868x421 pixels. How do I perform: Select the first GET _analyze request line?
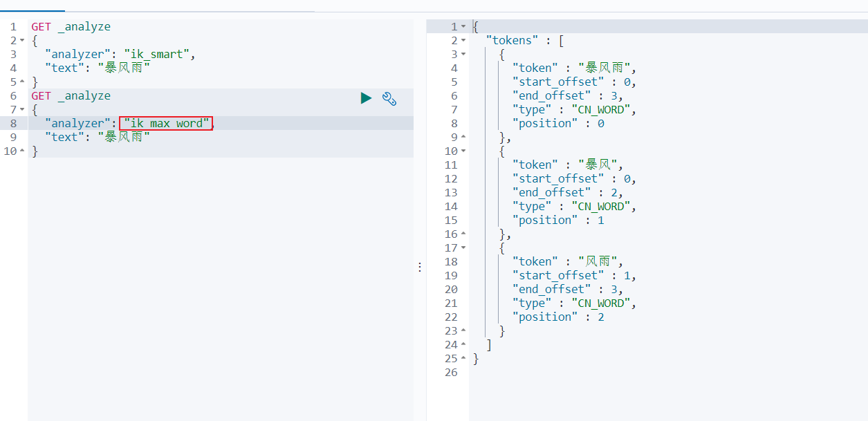(x=71, y=27)
